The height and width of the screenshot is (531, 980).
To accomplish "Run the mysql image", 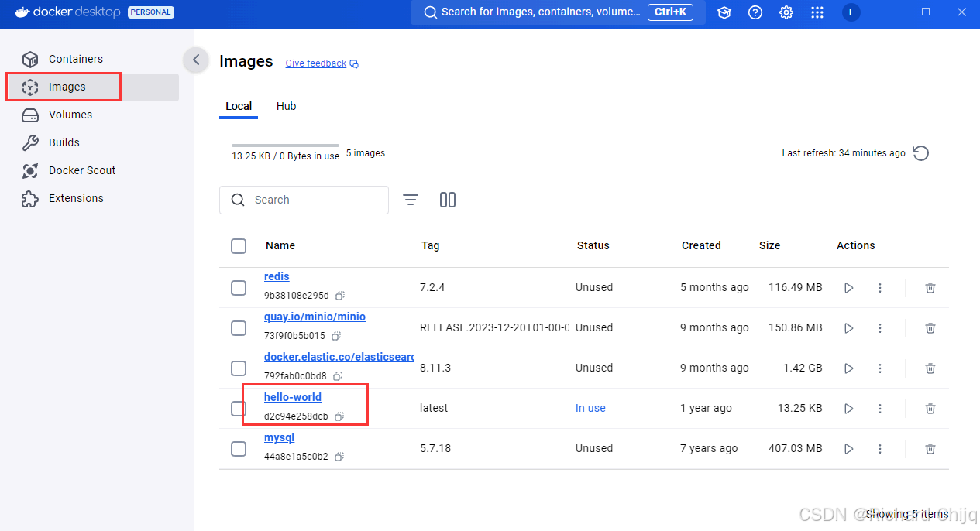I will tap(849, 449).
